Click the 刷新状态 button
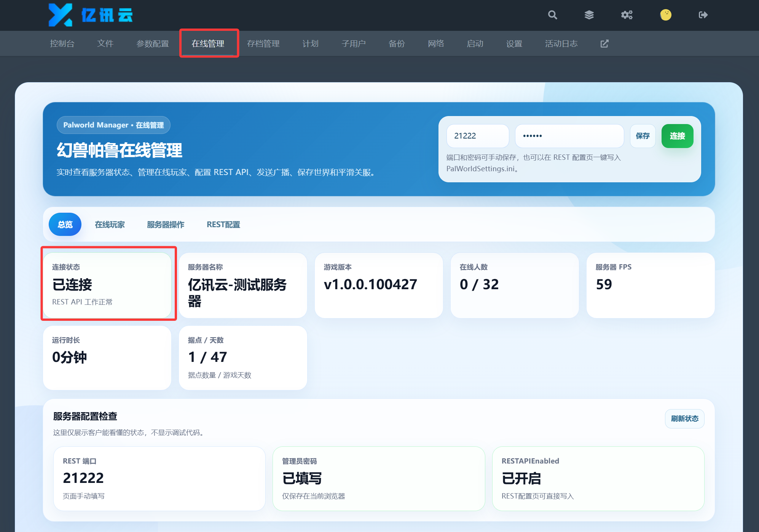This screenshot has height=532, width=759. pos(685,419)
